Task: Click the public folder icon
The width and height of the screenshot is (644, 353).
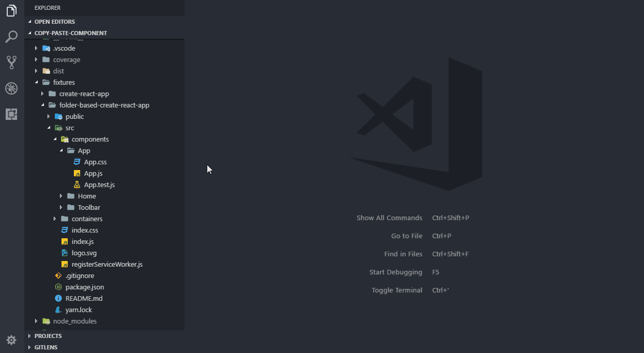Action: coord(58,116)
